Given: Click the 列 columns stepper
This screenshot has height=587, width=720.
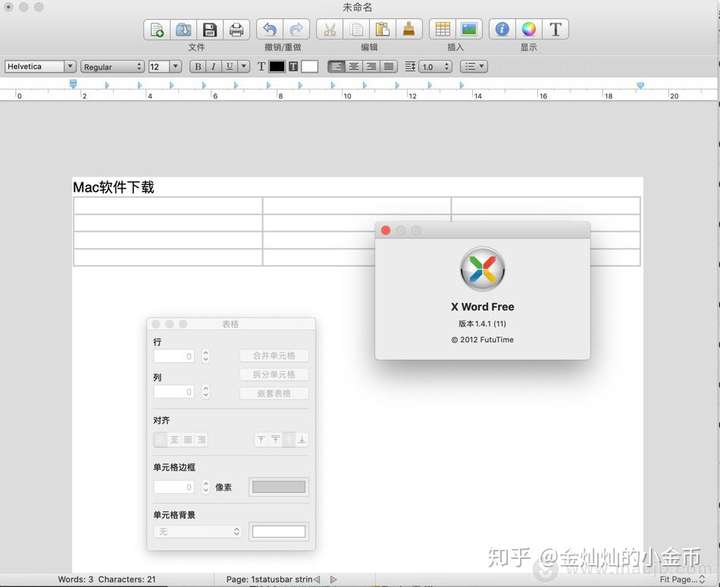Looking at the screenshot, I should pos(205,392).
